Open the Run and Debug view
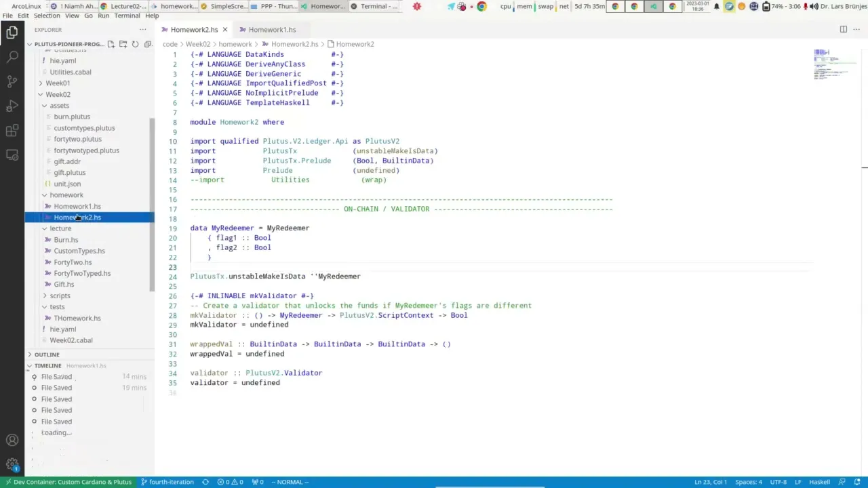The width and height of the screenshot is (868, 488). coord(12,106)
